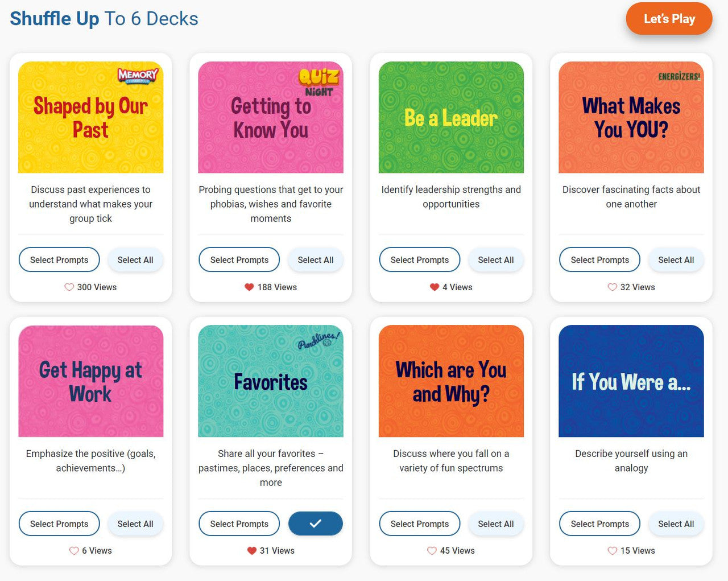Click heart next to 15 Views
The height and width of the screenshot is (581, 728).
[612, 551]
